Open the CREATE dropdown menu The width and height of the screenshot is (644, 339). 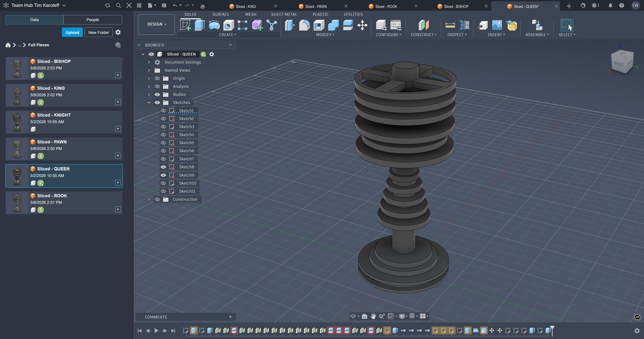tap(228, 35)
